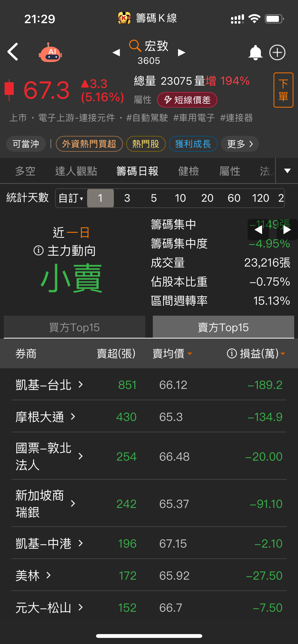Switch to 買方Top15 tab
The width and height of the screenshot is (298, 644).
(74, 327)
